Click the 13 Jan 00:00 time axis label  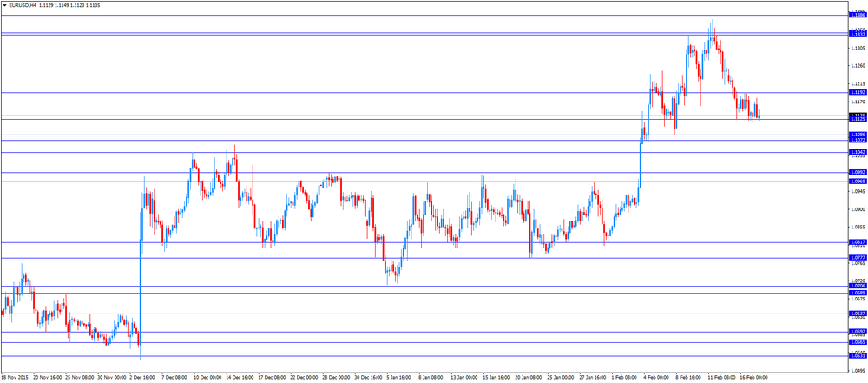click(x=464, y=378)
